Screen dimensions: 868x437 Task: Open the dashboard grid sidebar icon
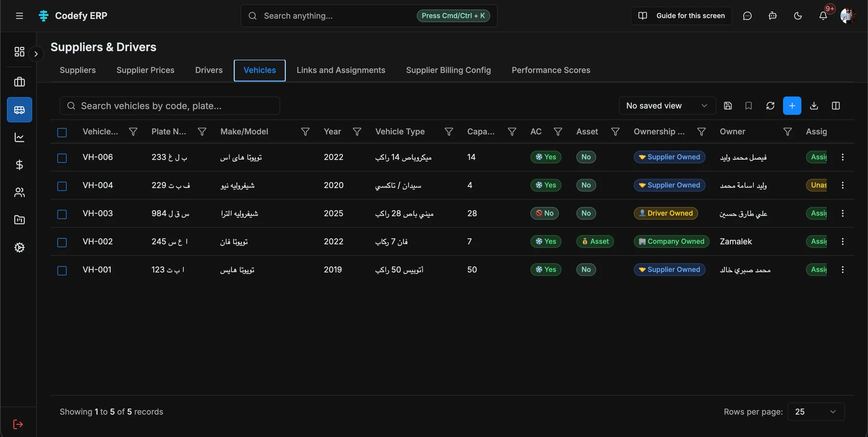(19, 52)
